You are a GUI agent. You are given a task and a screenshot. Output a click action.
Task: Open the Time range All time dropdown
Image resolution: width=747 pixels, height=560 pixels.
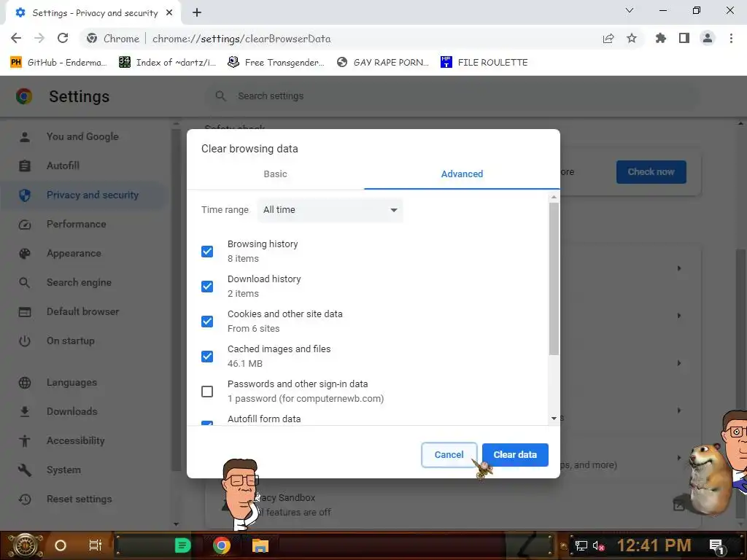pyautogui.click(x=330, y=210)
